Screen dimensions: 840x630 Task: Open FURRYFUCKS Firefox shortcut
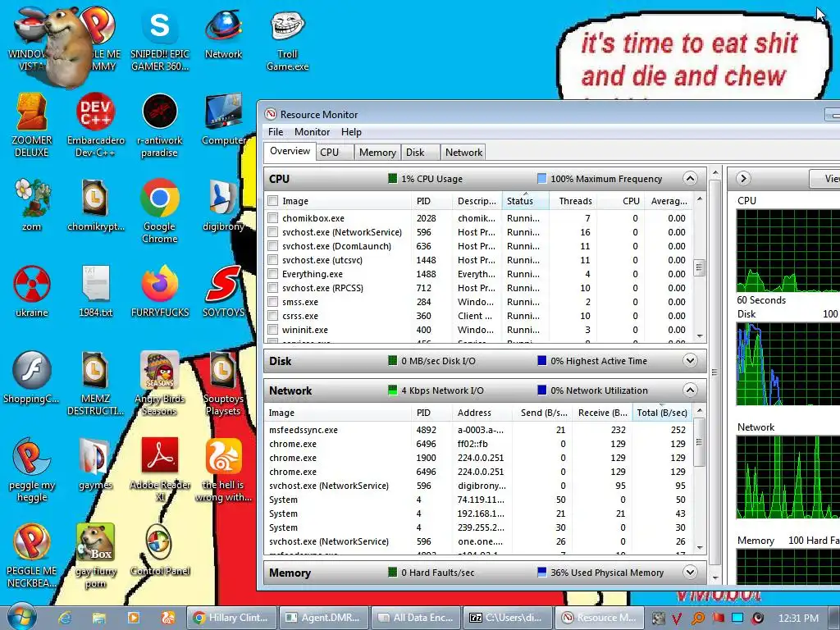click(160, 292)
